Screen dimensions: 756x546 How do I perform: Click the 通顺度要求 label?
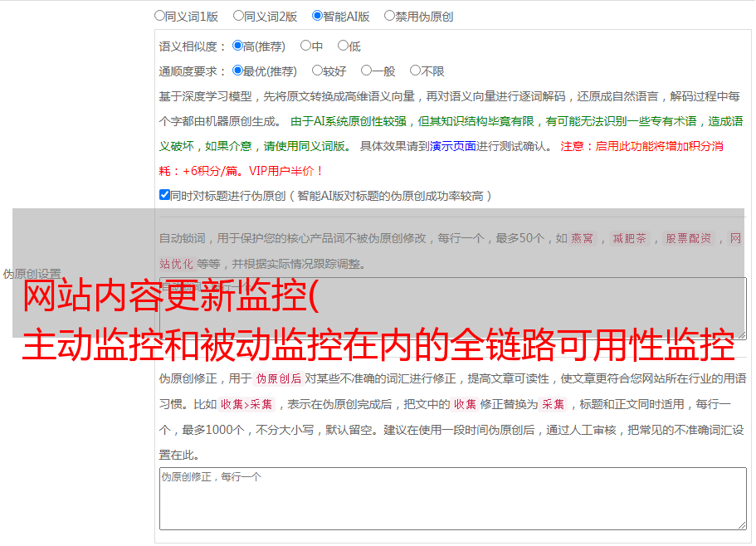click(x=193, y=72)
